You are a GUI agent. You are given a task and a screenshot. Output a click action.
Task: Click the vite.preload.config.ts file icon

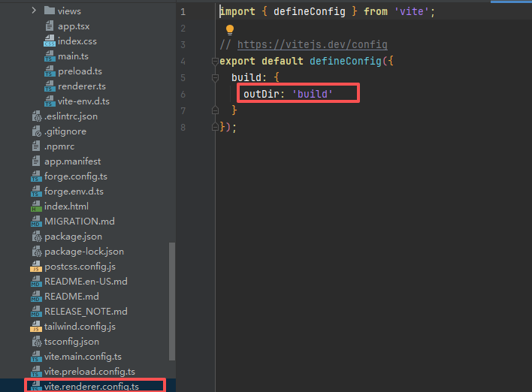pos(36,371)
